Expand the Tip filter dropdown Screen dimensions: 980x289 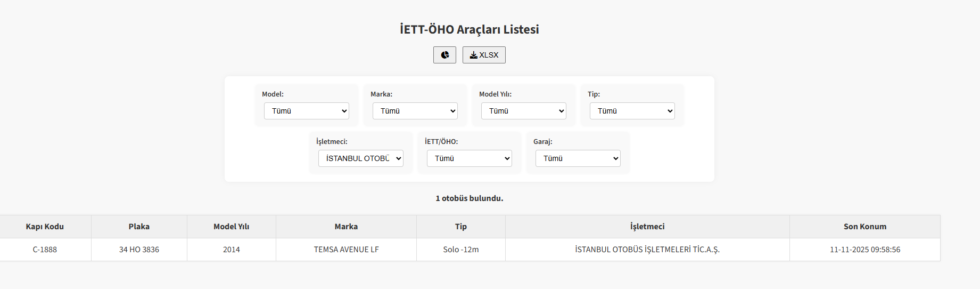pos(632,111)
